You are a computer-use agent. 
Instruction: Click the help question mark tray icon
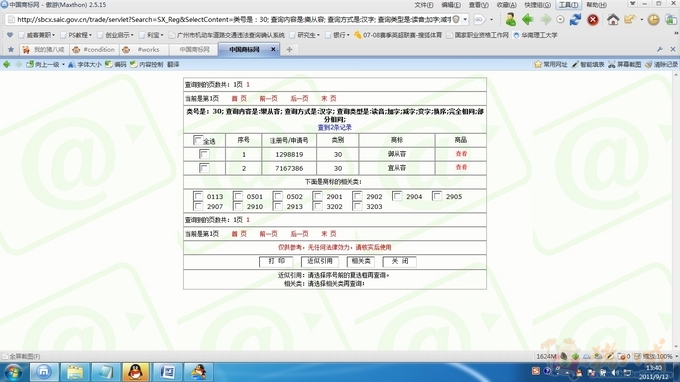click(x=547, y=371)
